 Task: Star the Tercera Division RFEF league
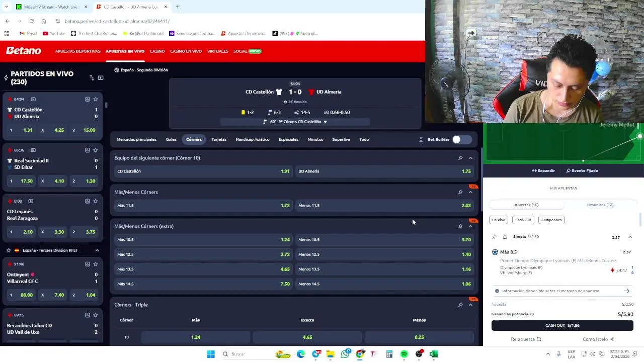pyautogui.click(x=9, y=250)
